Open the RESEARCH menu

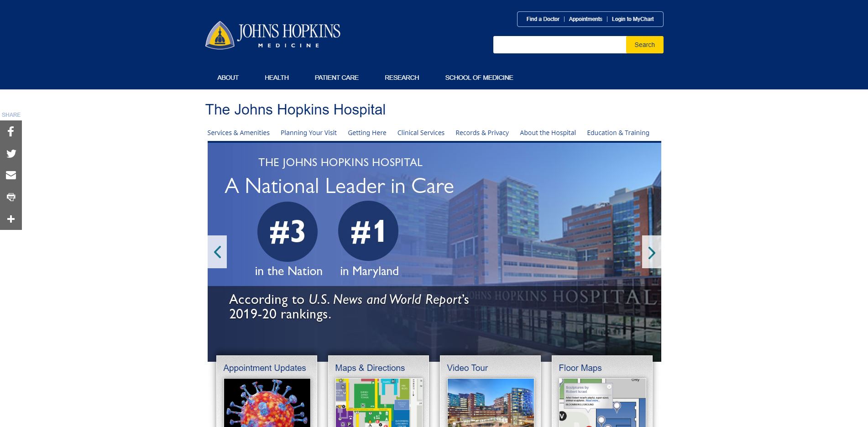(x=402, y=78)
